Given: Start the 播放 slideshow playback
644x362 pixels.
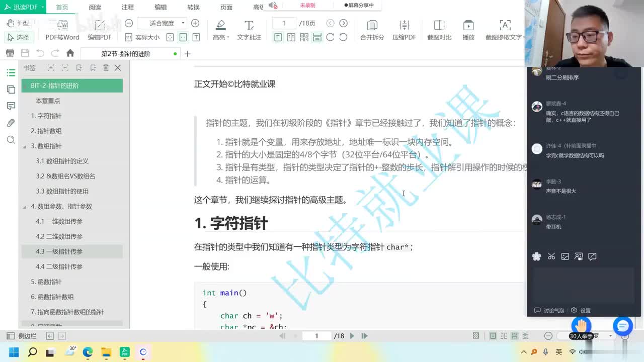Looking at the screenshot, I should (468, 31).
